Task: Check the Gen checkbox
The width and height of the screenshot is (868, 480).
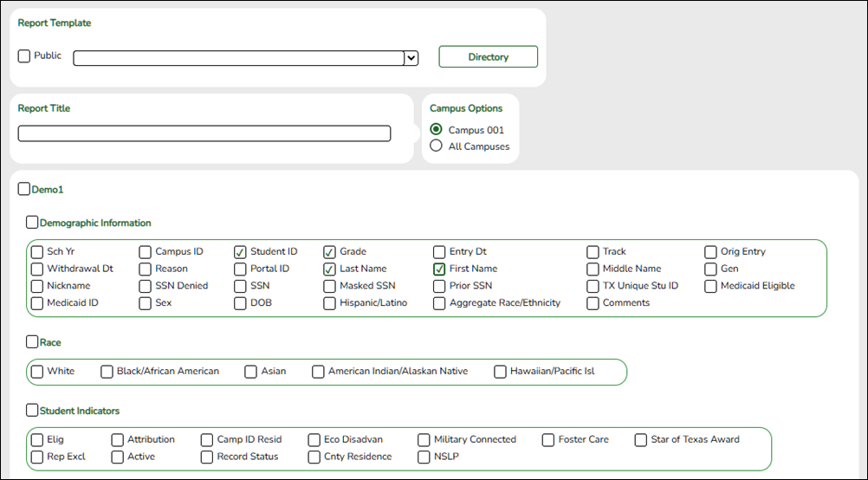Action: click(711, 269)
